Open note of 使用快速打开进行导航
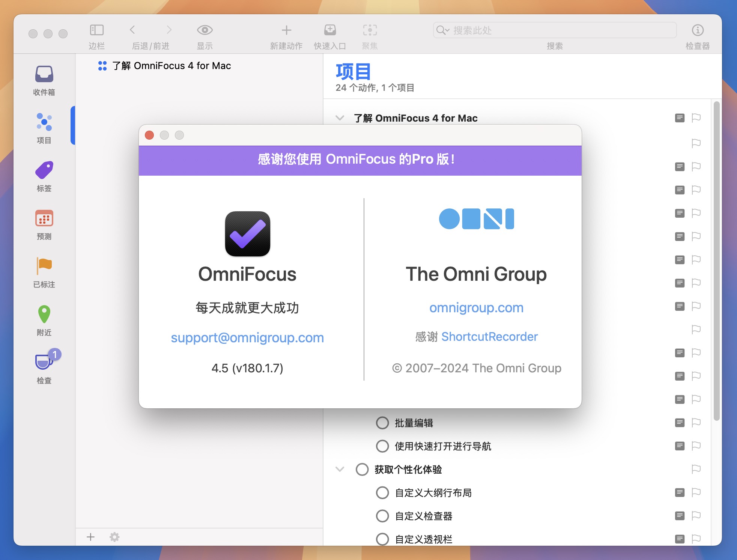The width and height of the screenshot is (737, 560). coord(680,446)
